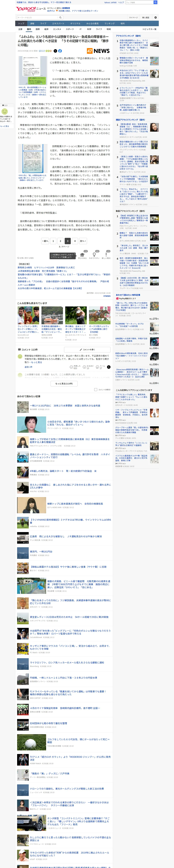Click the ログイン link
This screenshot has height=868, width=174.
point(51,11)
